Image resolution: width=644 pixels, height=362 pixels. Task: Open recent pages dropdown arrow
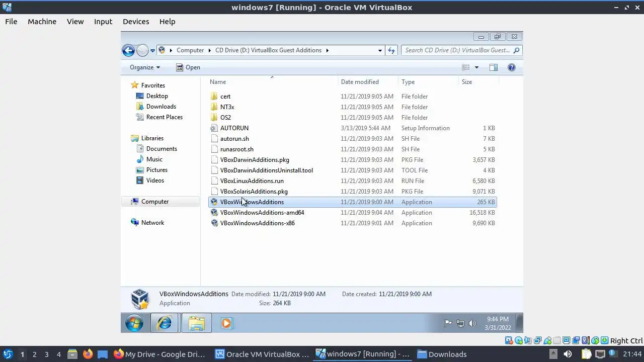point(152,51)
